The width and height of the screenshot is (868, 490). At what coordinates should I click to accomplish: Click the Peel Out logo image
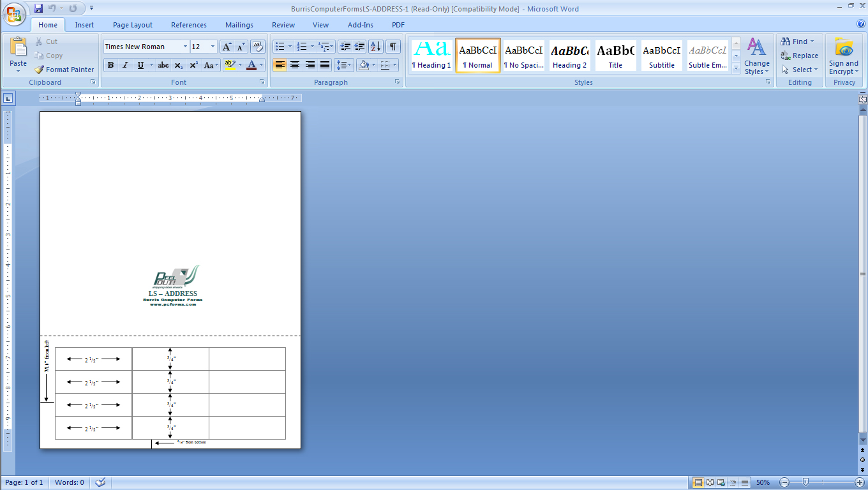pos(175,278)
